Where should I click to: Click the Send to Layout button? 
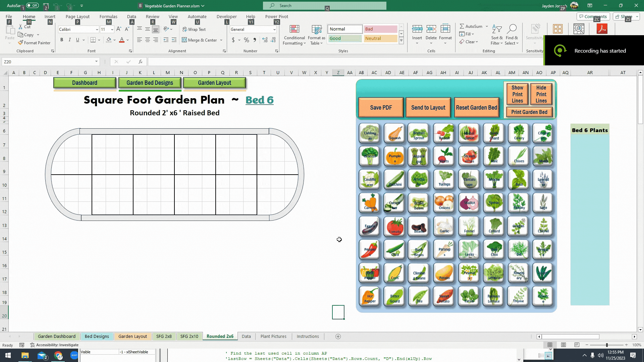(428, 108)
